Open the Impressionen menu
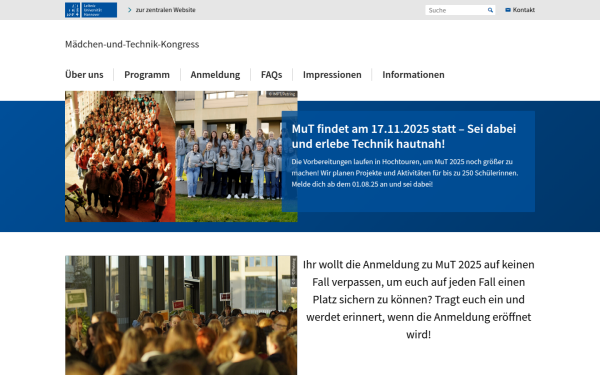This screenshot has width=600, height=375. tap(332, 75)
